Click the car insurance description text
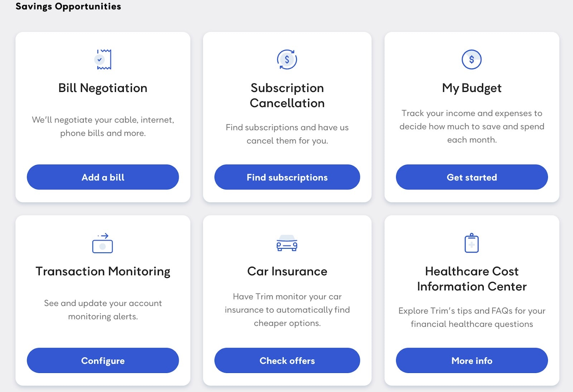This screenshot has height=392, width=573. click(x=287, y=310)
